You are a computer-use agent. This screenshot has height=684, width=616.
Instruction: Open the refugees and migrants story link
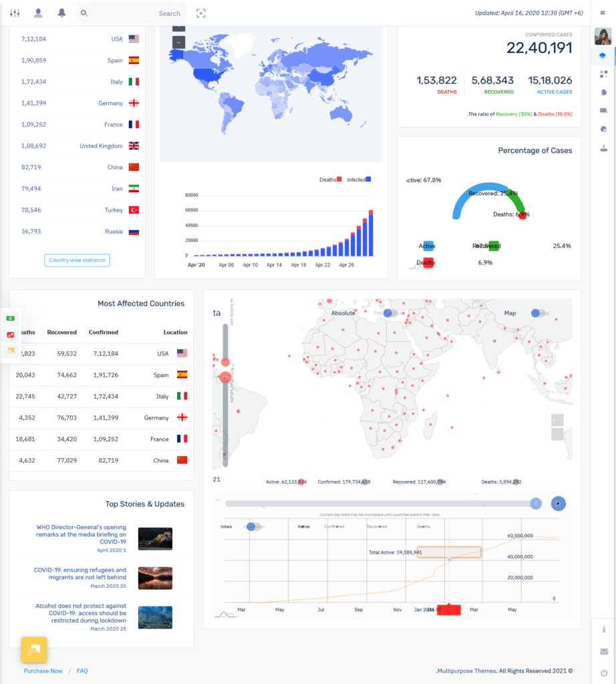point(80,574)
